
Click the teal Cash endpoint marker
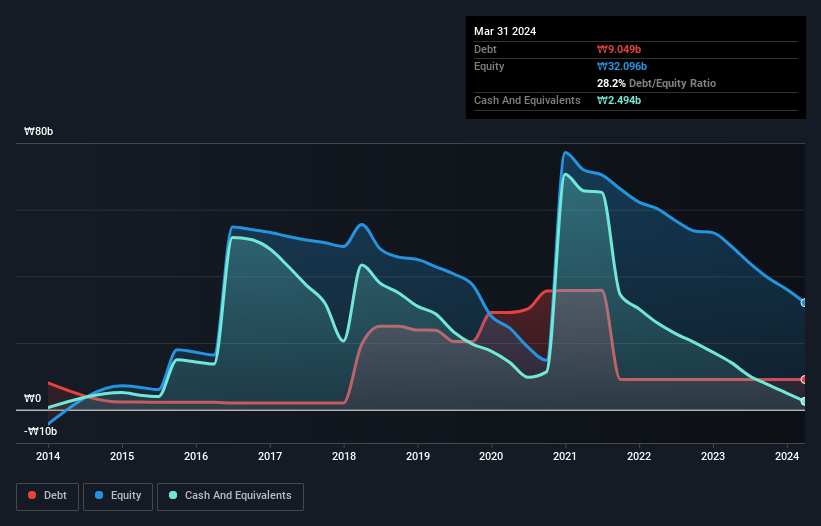(804, 401)
